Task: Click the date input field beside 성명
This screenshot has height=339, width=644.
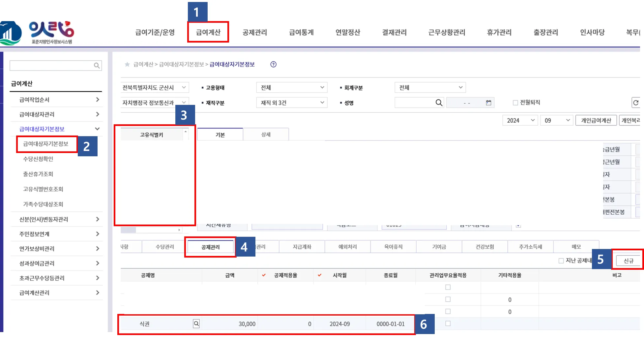Action: [x=470, y=103]
